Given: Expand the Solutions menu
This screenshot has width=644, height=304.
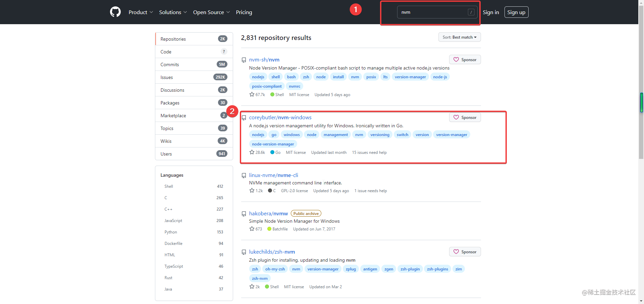Looking at the screenshot, I should 173,12.
